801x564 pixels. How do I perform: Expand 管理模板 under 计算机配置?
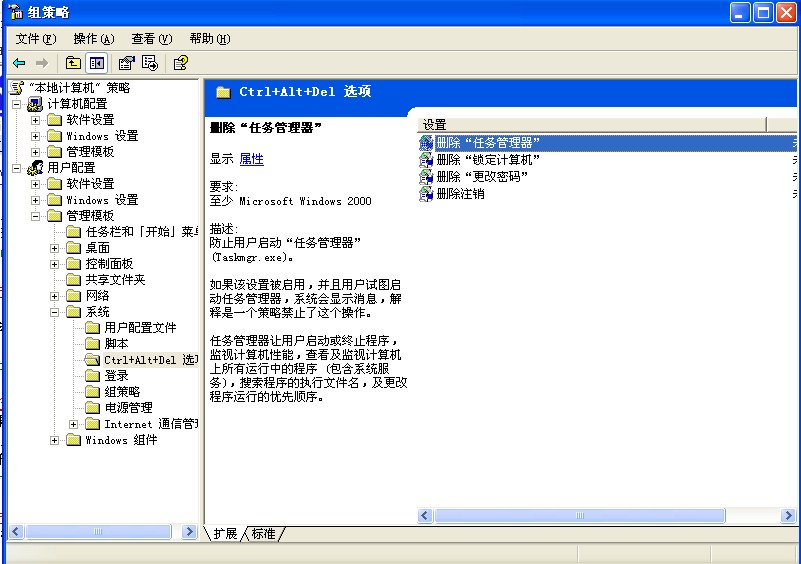(35, 152)
